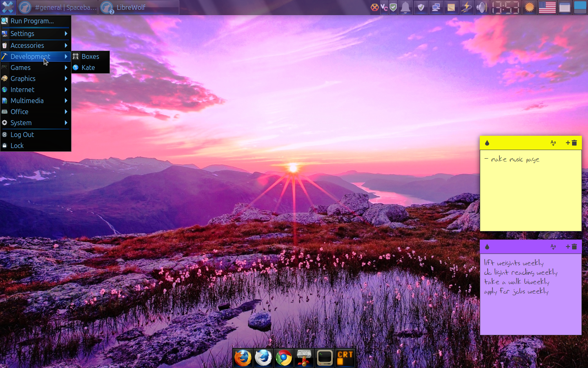Click the digital clock in the tray
The width and height of the screenshot is (588, 368).
[x=506, y=7]
